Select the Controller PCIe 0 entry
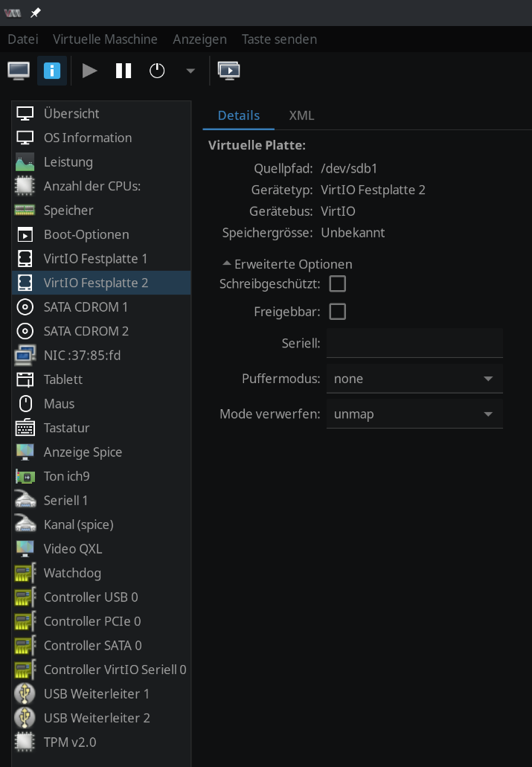 click(x=101, y=621)
